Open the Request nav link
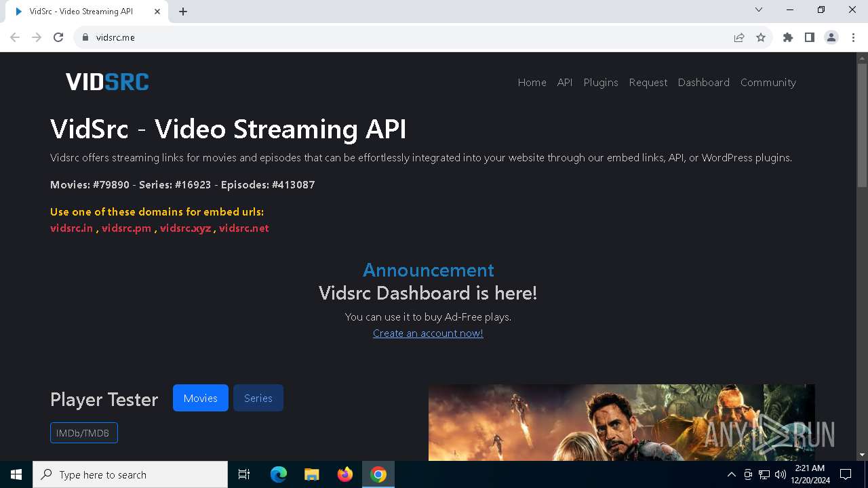 pyautogui.click(x=648, y=82)
